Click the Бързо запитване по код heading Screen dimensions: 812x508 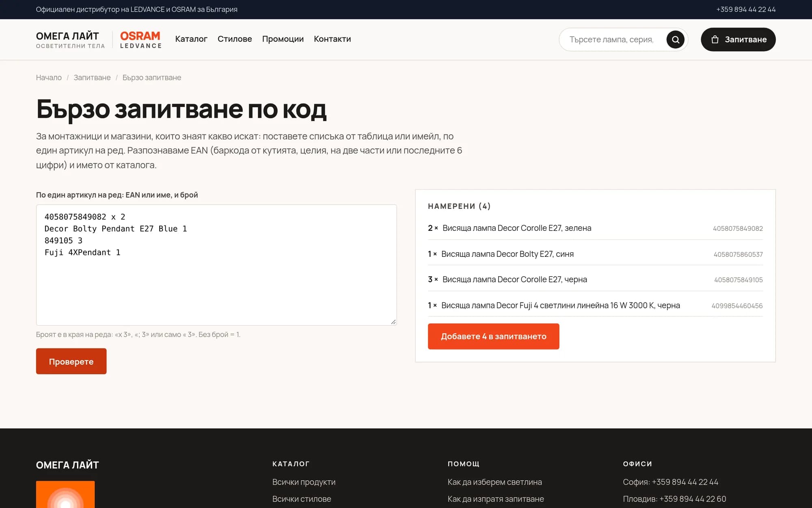pos(181,109)
